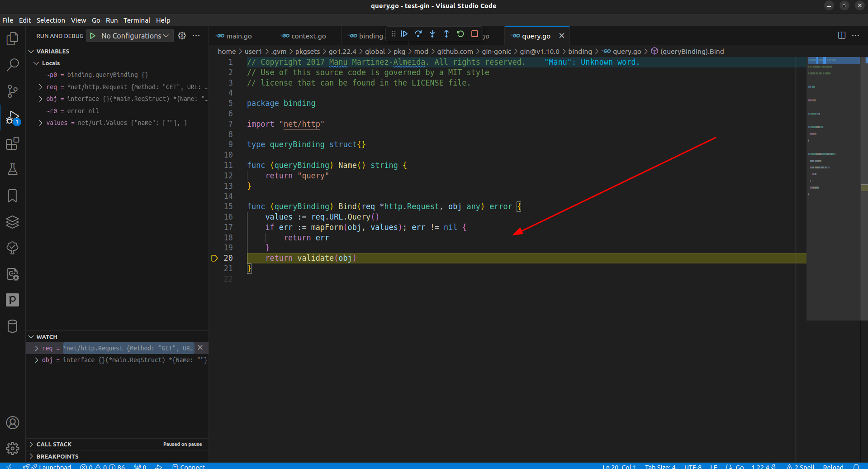This screenshot has height=469, width=868.
Task: Expand the CALL STACK section
Action: (54, 444)
